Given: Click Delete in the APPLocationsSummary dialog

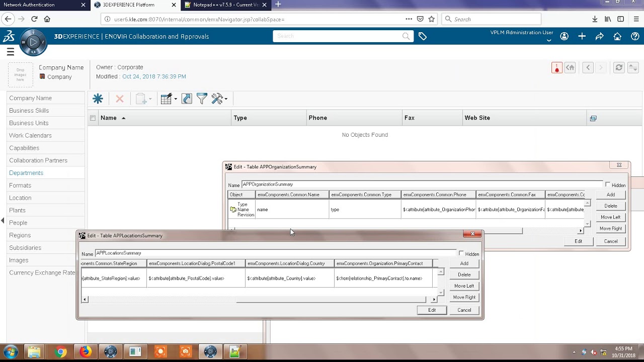Looking at the screenshot, I should pyautogui.click(x=464, y=275).
